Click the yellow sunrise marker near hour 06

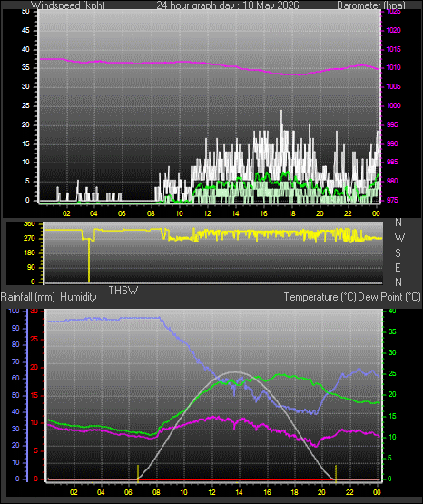click(x=138, y=473)
